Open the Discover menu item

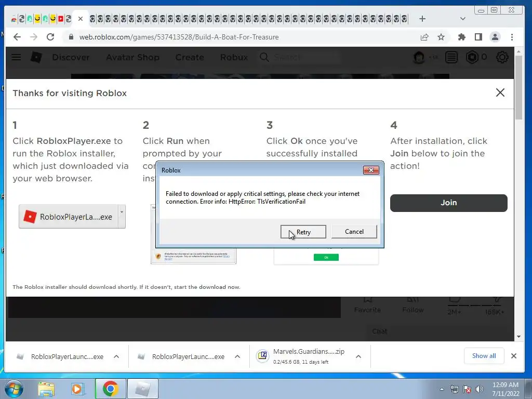click(x=71, y=57)
